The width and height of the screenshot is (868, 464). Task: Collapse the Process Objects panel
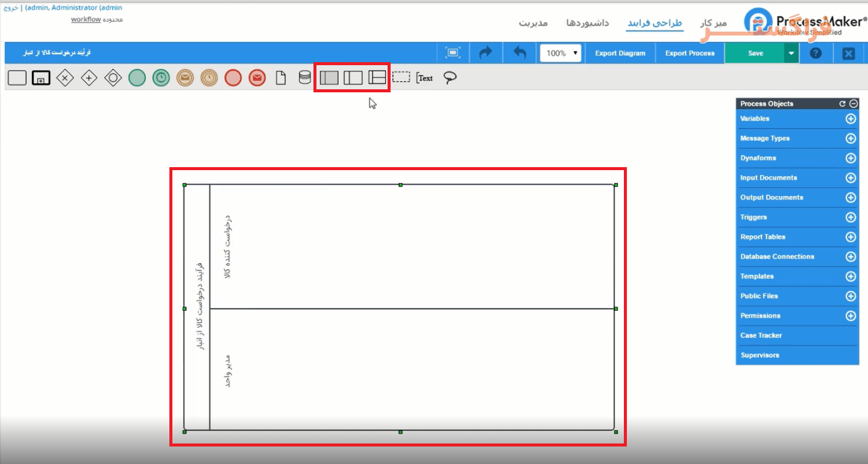[854, 104]
